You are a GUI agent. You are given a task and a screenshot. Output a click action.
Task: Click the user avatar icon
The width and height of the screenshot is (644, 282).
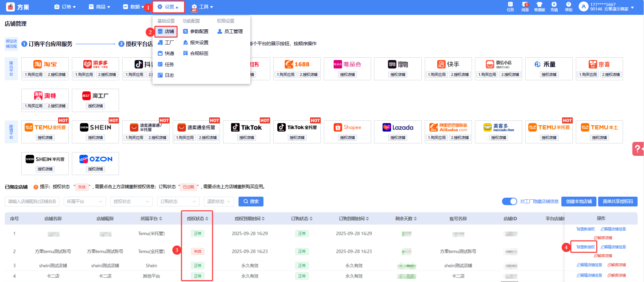click(583, 6)
